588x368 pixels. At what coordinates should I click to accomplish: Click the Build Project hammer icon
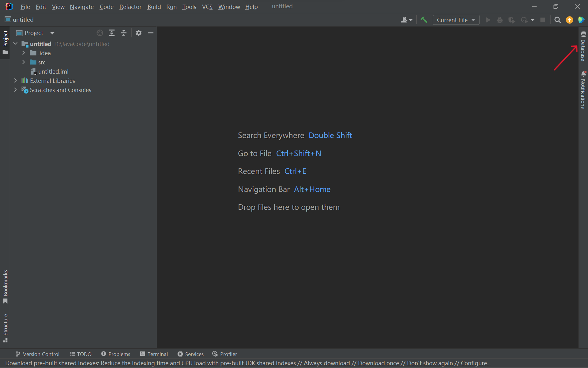(x=424, y=20)
